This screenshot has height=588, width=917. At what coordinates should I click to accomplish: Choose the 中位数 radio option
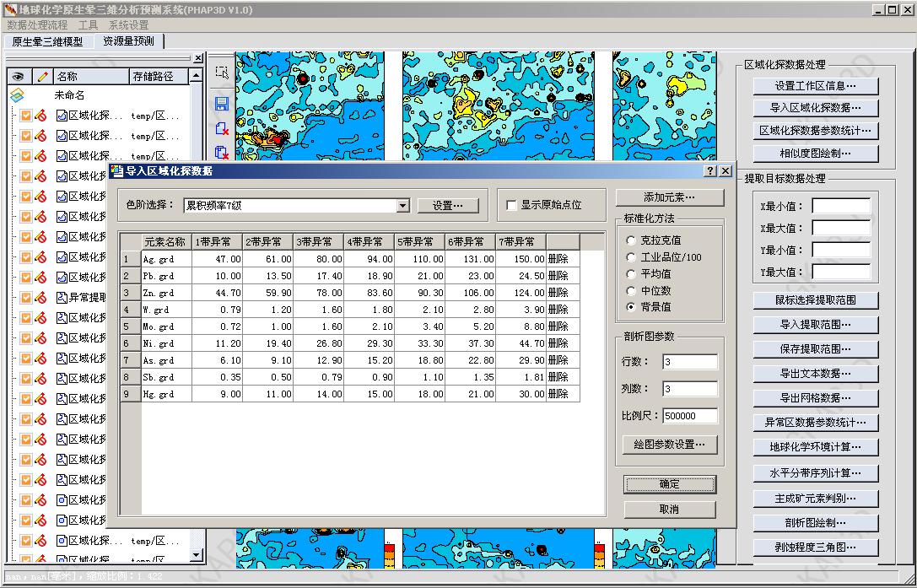pos(631,291)
